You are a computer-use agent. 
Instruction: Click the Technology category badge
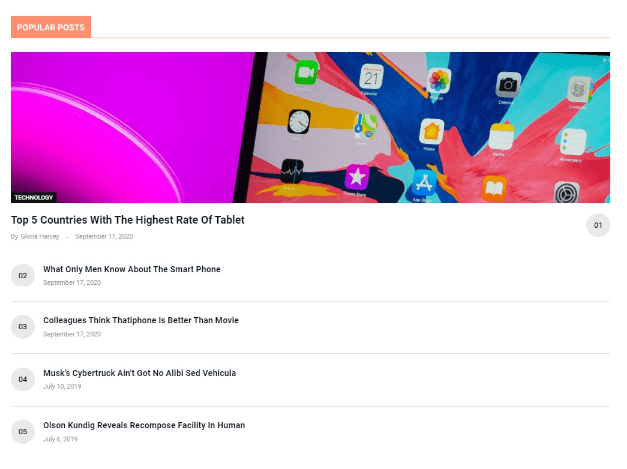[34, 197]
